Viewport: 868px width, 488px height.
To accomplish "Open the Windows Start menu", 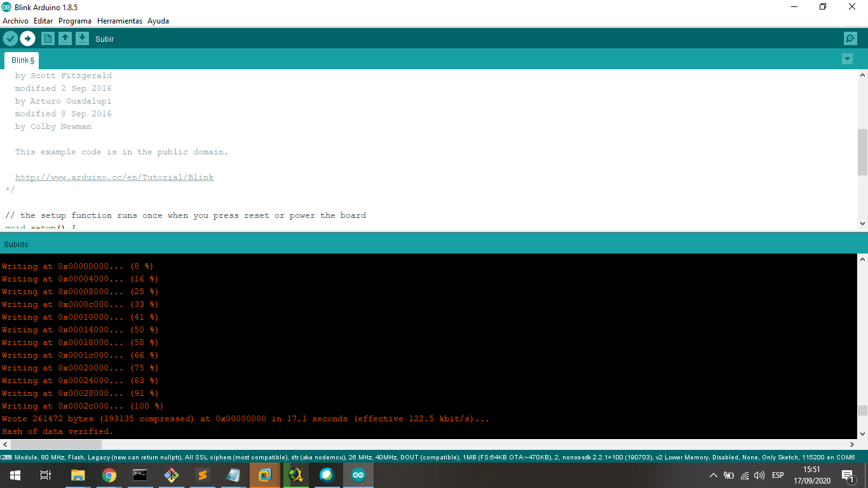I will pos(15,475).
